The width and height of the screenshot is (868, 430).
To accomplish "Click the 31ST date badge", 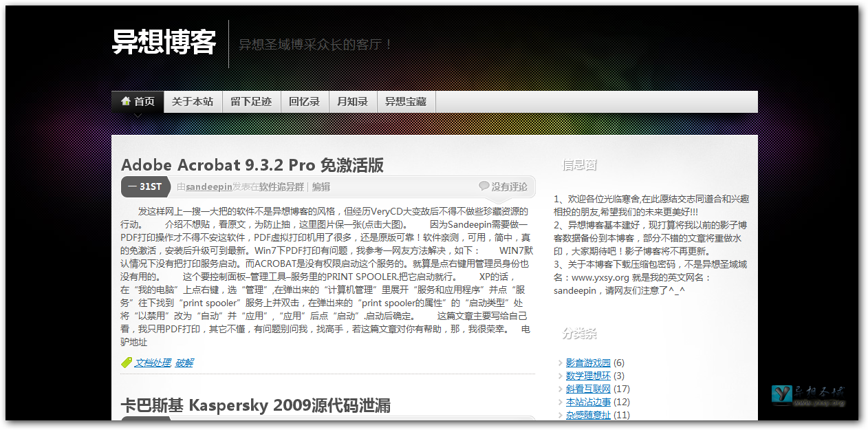I will (x=145, y=186).
